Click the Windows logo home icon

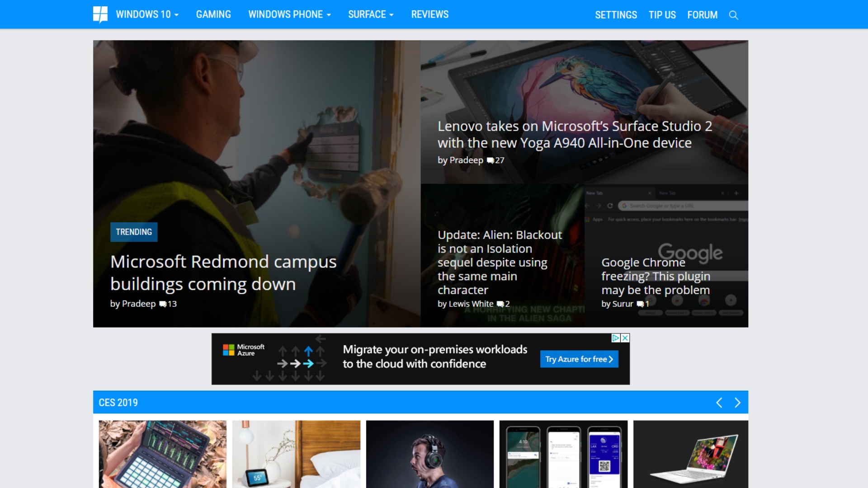click(x=100, y=14)
